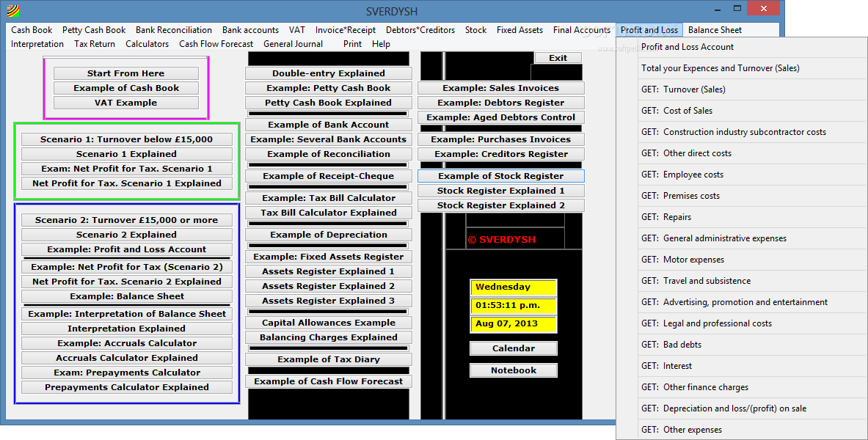Select GET: Interest entry
This screenshot has height=440, width=868.
(x=742, y=366)
